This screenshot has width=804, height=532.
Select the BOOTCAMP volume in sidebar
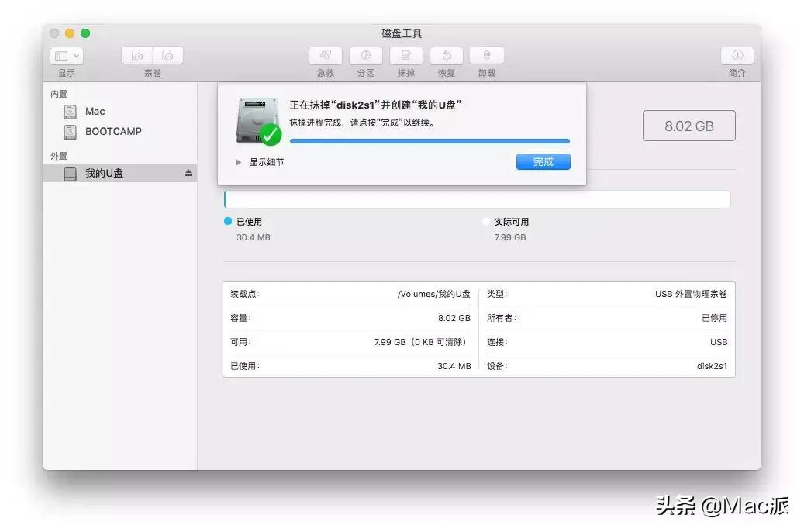click(120, 132)
